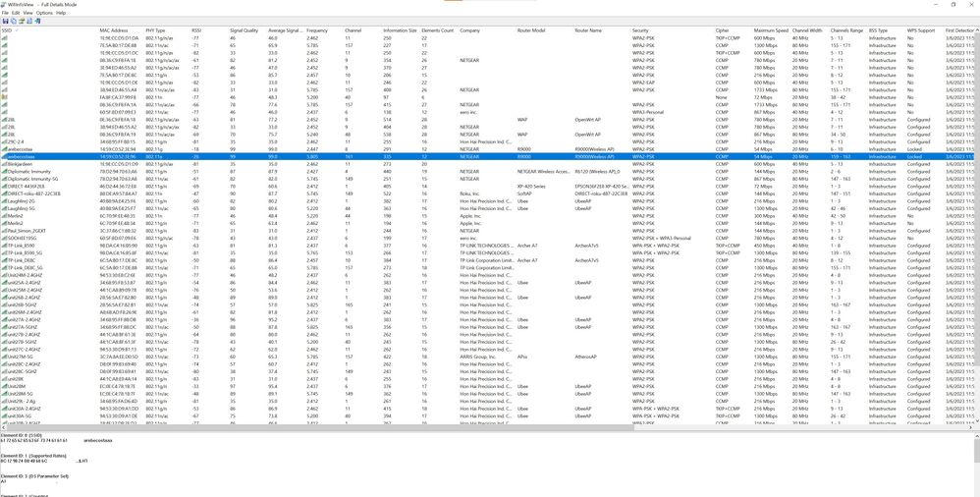
Task: Click the last toolbar icon with arrow
Action: tap(37, 21)
